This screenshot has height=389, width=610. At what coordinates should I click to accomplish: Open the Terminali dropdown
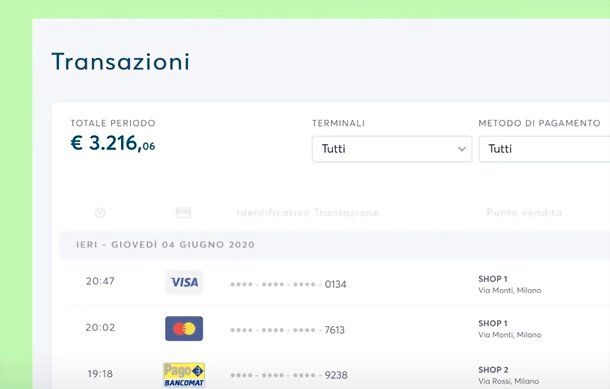392,149
